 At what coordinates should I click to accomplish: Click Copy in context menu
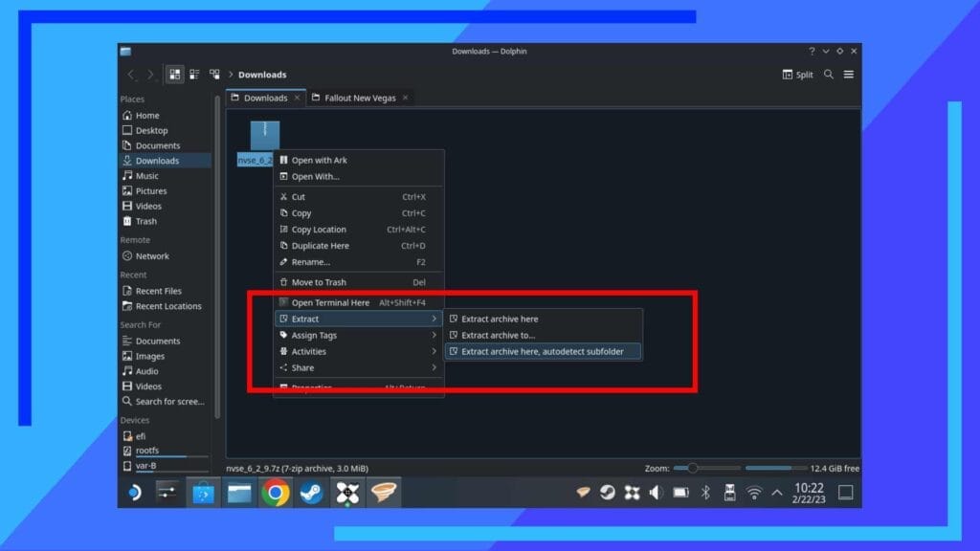[359, 213]
